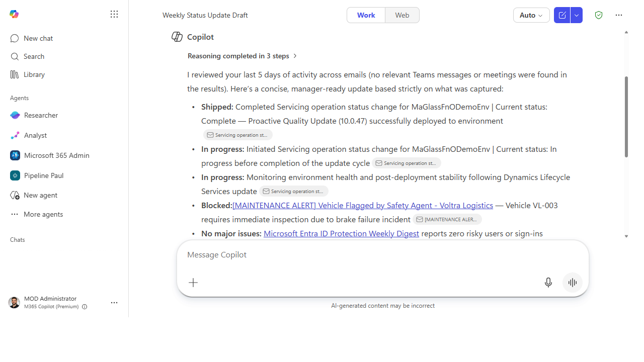Click the 'Blocked:' bold label
This screenshot has height=362, width=644.
click(x=217, y=205)
